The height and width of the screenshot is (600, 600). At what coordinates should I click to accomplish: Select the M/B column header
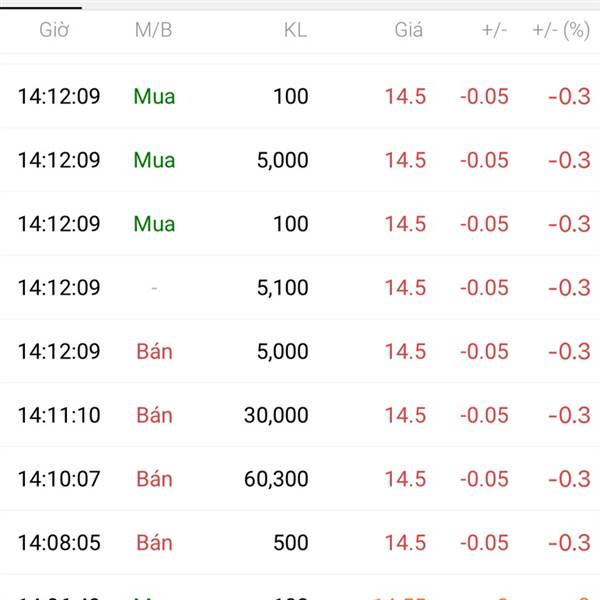153,30
